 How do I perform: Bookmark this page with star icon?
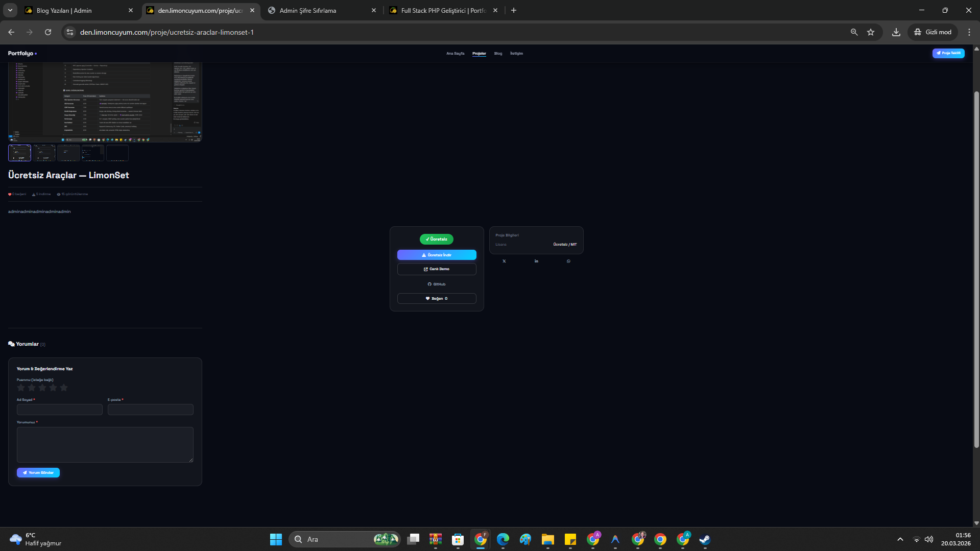(x=871, y=32)
